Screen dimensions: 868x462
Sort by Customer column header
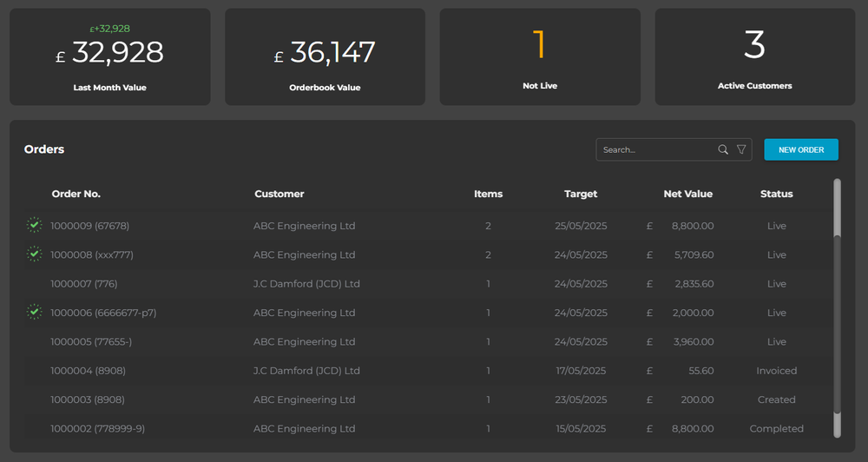tap(279, 194)
